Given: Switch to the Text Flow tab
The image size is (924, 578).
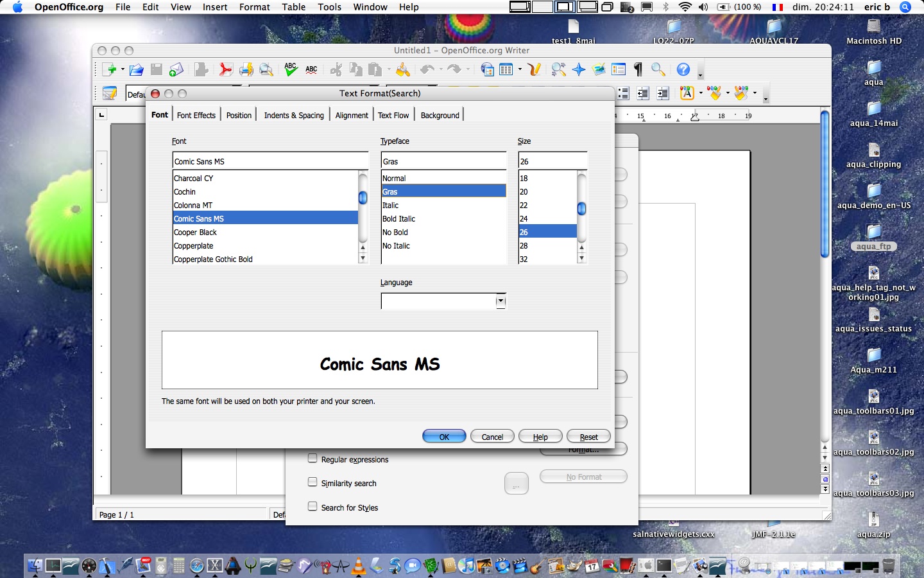Looking at the screenshot, I should pyautogui.click(x=393, y=115).
